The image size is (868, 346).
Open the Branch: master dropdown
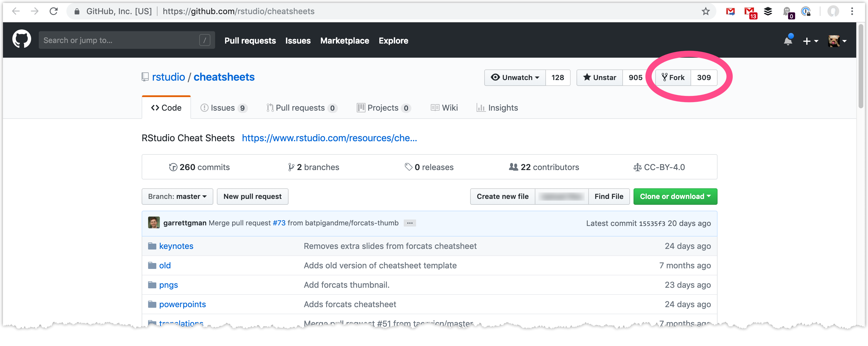[177, 196]
